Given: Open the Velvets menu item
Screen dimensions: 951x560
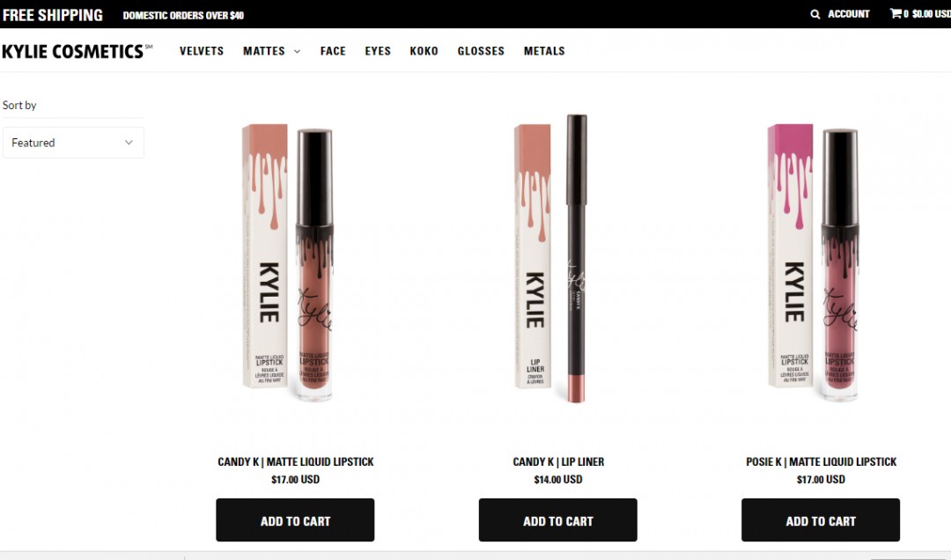Looking at the screenshot, I should (202, 51).
